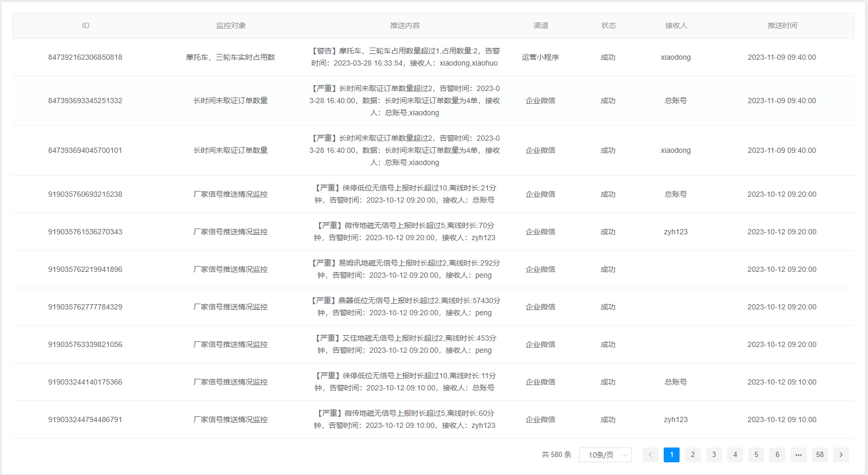Click the 运营小程序 channel cell
This screenshot has width=868, height=475.
(x=540, y=57)
